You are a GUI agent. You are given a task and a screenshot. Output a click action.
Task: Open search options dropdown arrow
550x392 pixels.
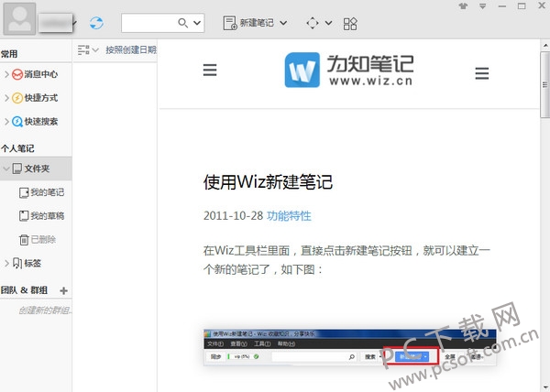click(x=197, y=23)
